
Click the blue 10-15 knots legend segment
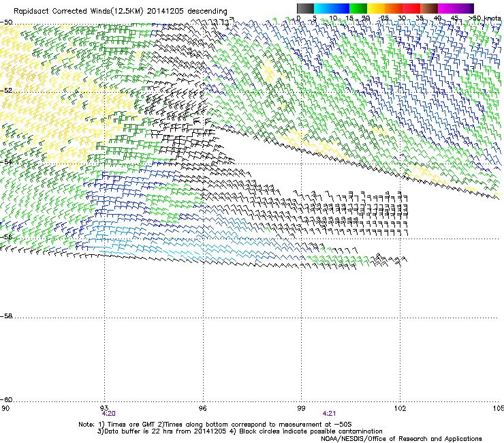pyautogui.click(x=341, y=8)
